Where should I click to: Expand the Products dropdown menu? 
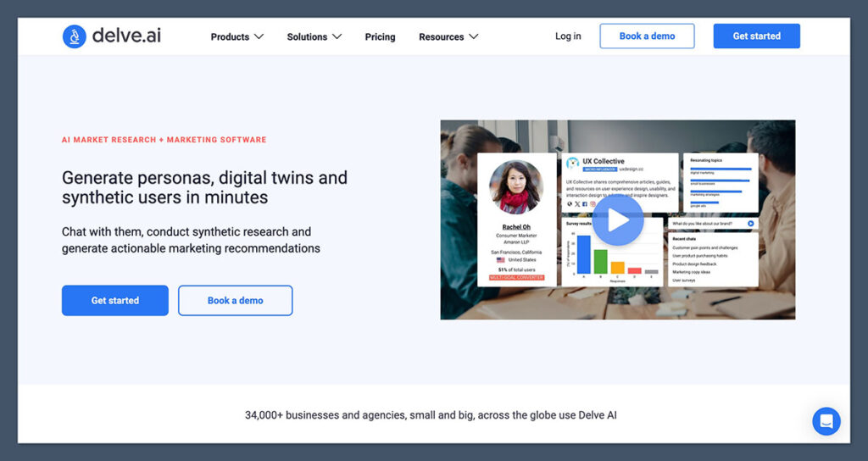click(x=237, y=36)
